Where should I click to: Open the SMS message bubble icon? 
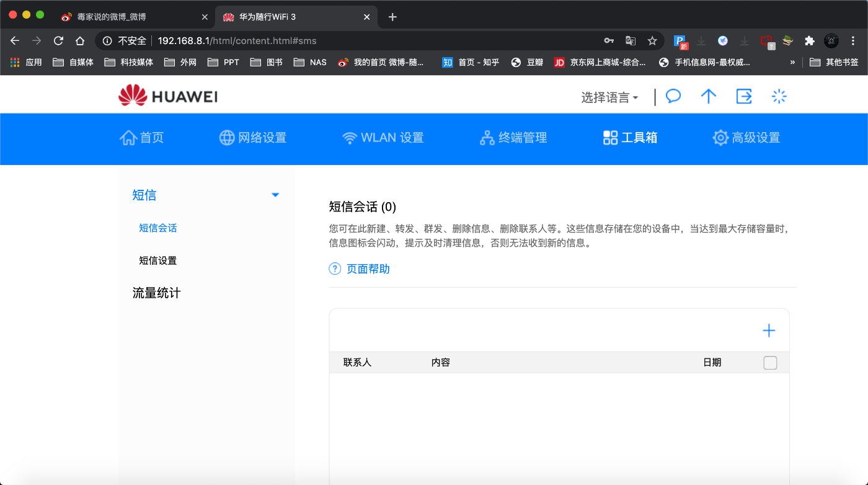coord(673,96)
